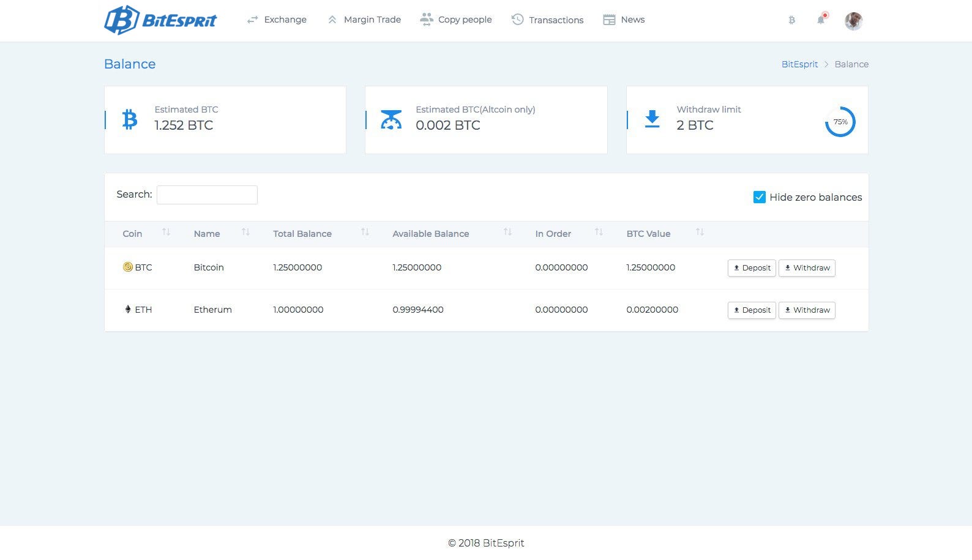Click the BTC Value column header
The image size is (972, 560).
coord(648,234)
